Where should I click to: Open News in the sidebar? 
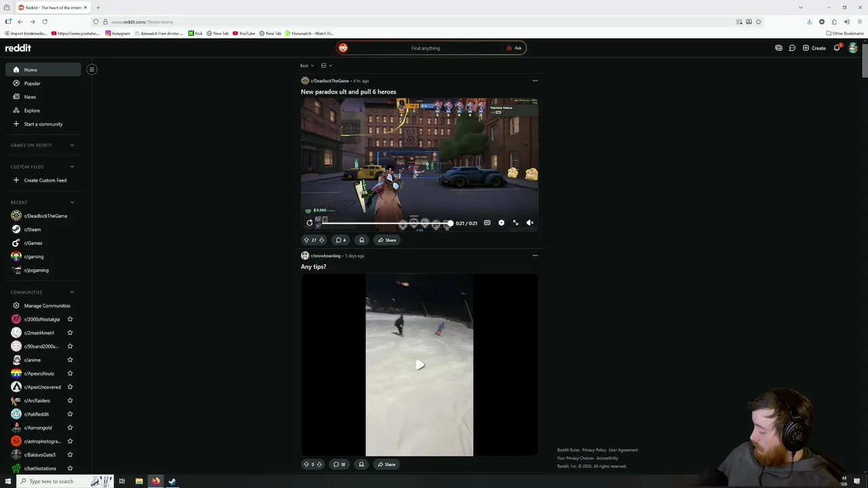click(x=43, y=97)
